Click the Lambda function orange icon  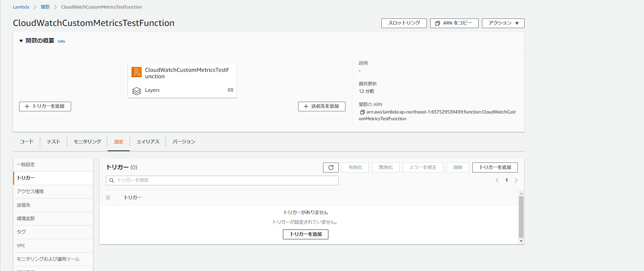(x=136, y=72)
